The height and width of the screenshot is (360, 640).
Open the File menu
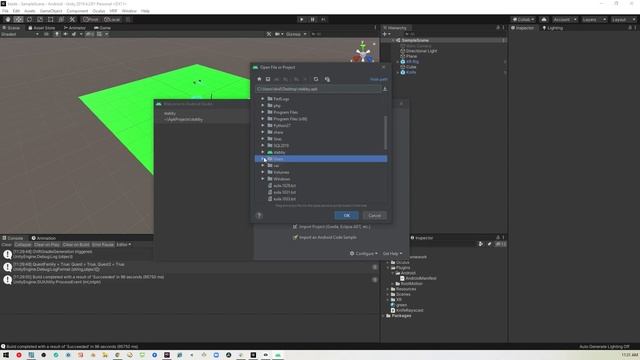click(5, 11)
